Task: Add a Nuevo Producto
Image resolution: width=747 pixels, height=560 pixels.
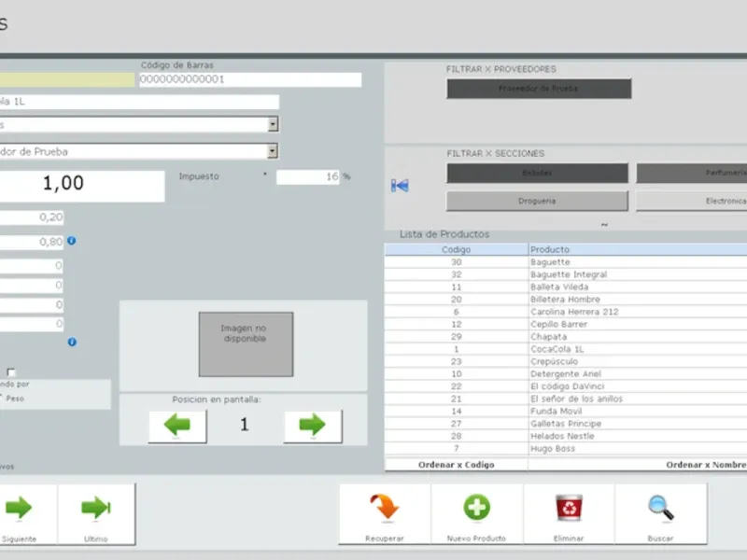Action: click(476, 514)
